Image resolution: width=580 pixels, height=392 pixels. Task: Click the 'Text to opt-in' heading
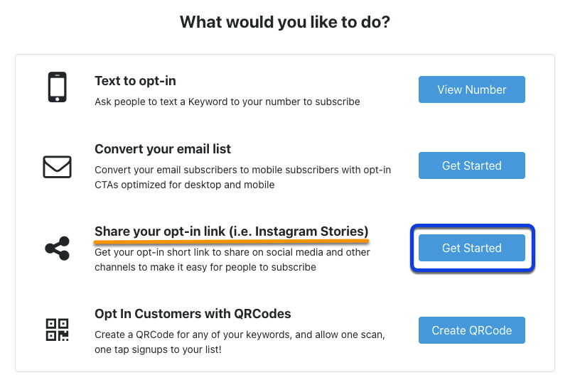(x=135, y=81)
